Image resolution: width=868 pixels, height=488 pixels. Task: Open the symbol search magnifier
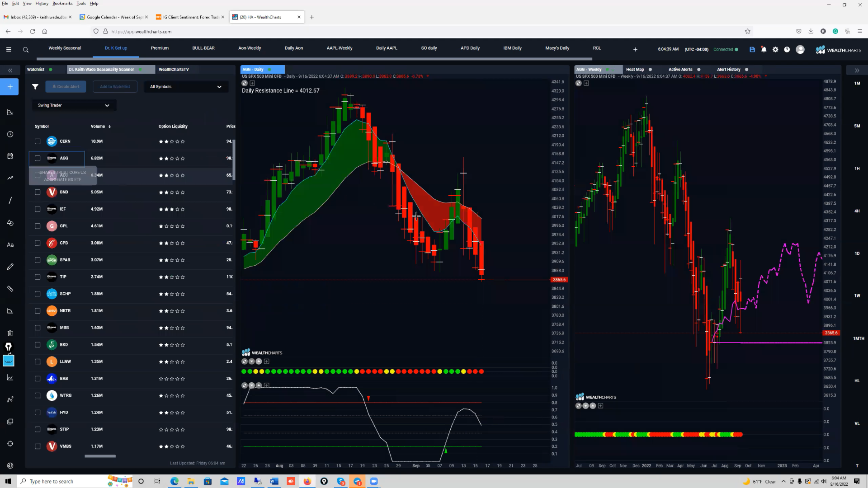26,50
